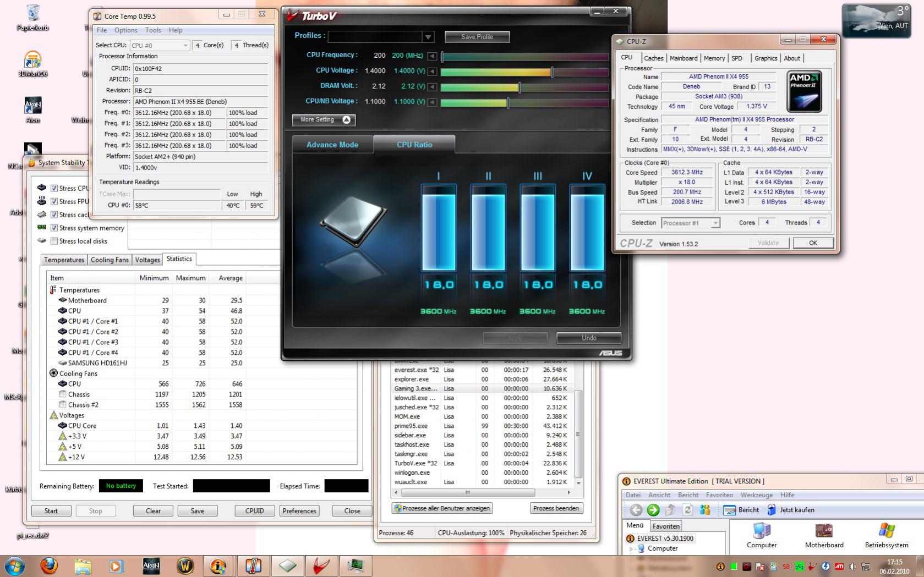The image size is (924, 577).
Task: Open Windows Media Player taskbar icon
Action: click(x=116, y=566)
